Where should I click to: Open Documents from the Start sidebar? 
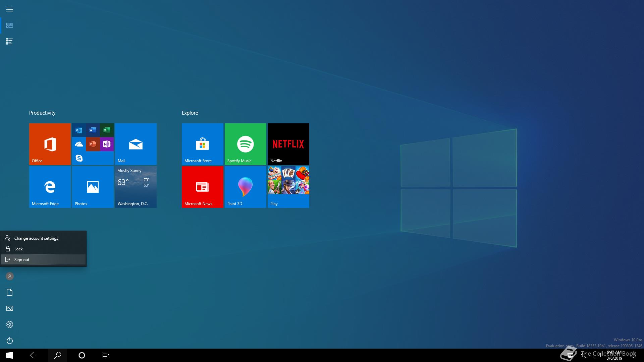tap(10, 292)
